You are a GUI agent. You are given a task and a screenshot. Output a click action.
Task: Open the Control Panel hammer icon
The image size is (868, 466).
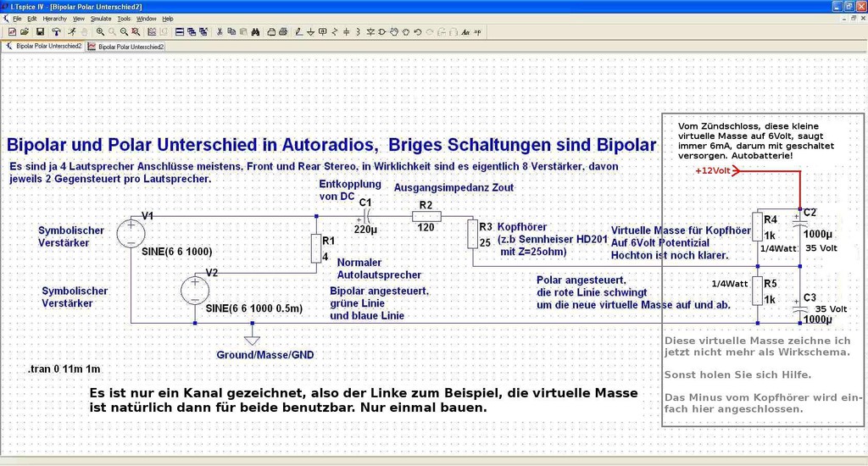point(56,32)
